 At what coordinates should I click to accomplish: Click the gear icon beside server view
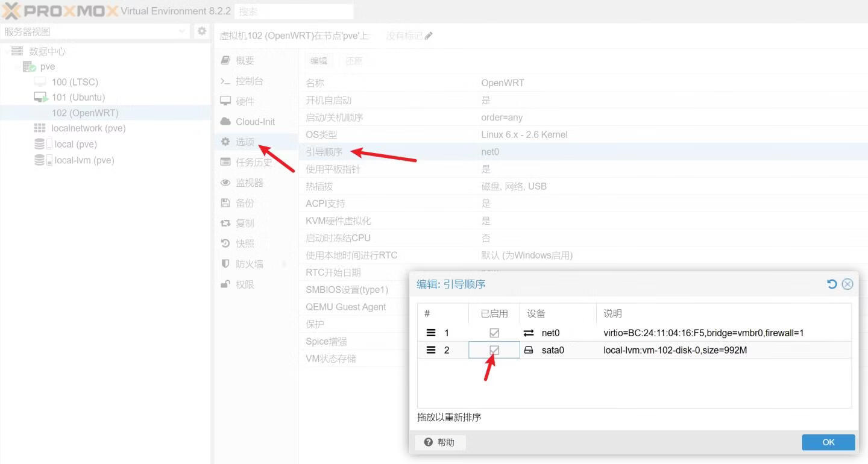[x=202, y=31]
